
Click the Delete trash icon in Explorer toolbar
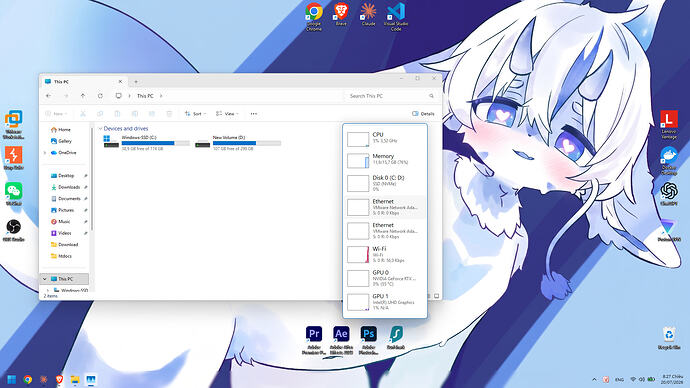[x=169, y=113]
